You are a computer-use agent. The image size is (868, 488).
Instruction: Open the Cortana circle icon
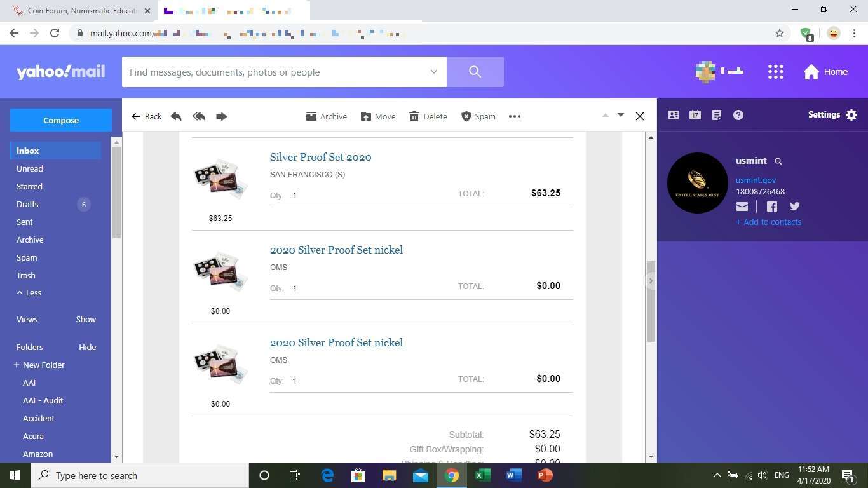[x=264, y=475]
